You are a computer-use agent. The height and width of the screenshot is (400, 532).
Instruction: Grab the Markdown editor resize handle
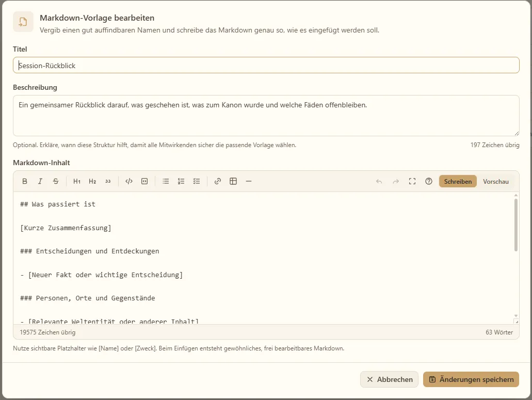pyautogui.click(x=516, y=321)
